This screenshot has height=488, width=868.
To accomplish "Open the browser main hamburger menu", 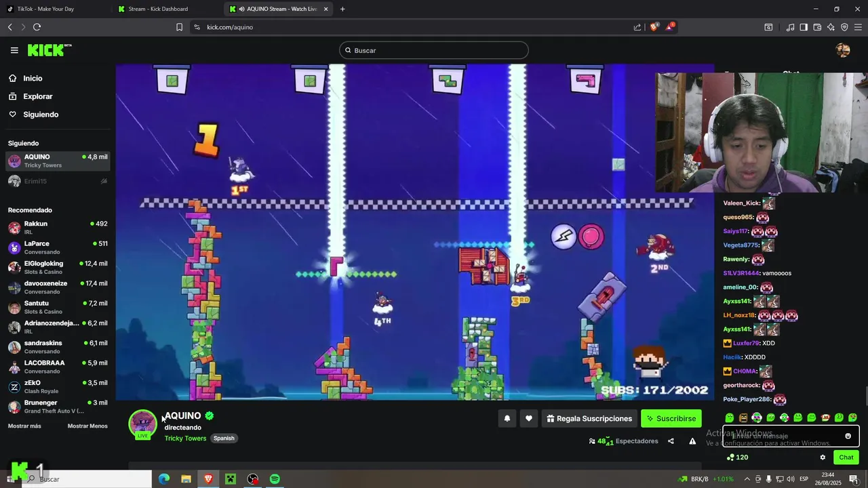I will [x=859, y=27].
